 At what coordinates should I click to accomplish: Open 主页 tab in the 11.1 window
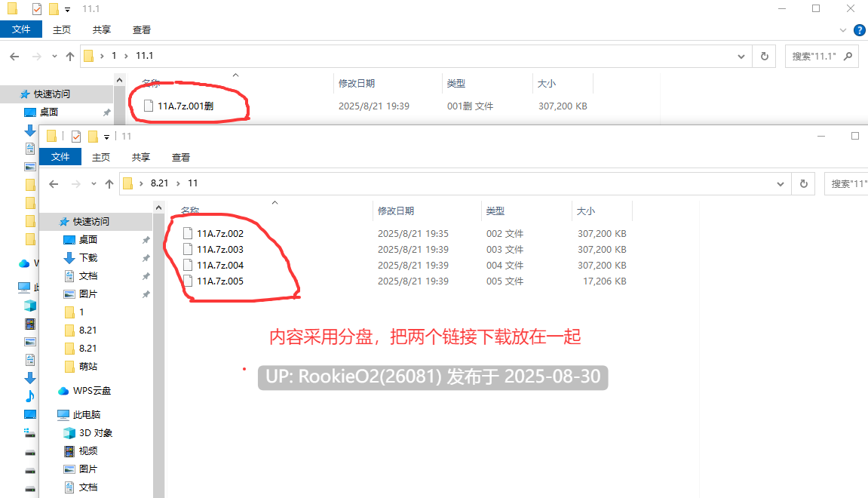click(61, 30)
